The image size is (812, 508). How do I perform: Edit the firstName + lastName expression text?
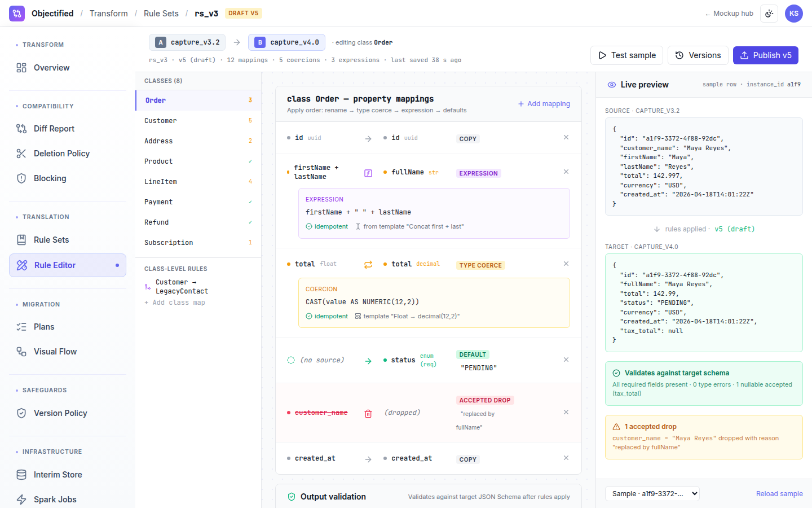tap(358, 212)
